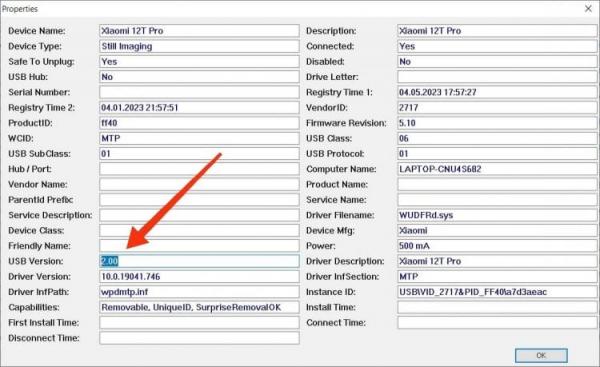Select the VendorID field showing 2717

click(497, 108)
